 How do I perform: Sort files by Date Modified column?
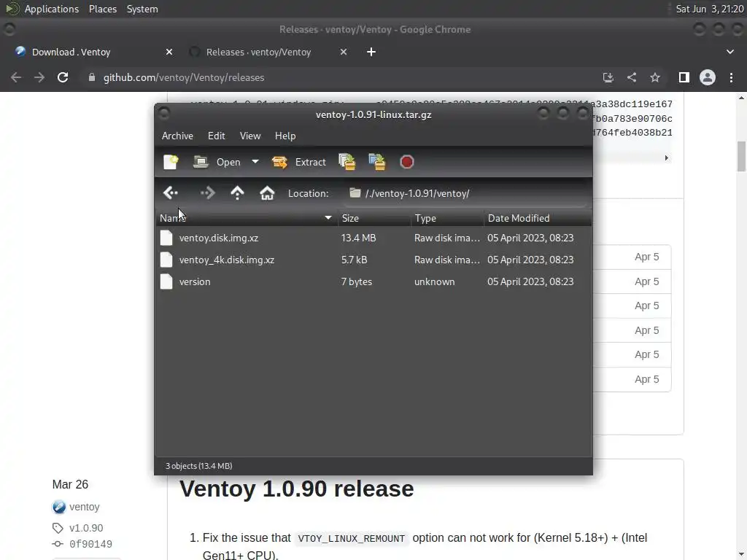click(538, 218)
